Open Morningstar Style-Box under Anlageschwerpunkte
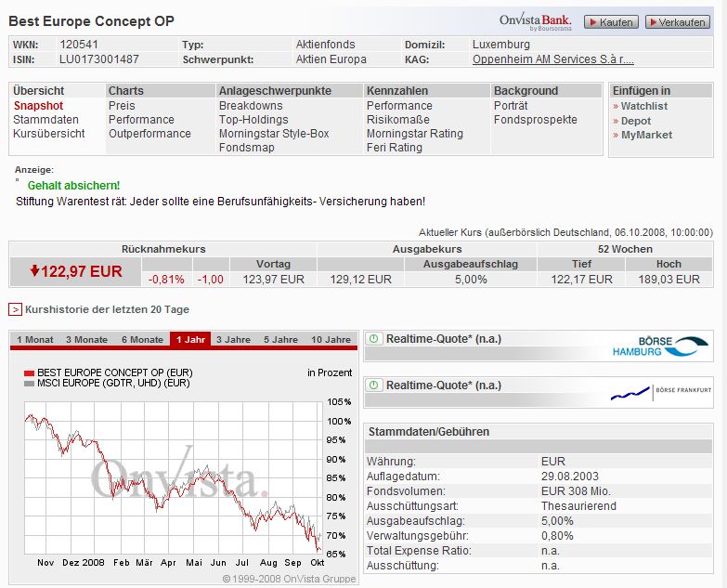The image size is (727, 588). click(274, 134)
